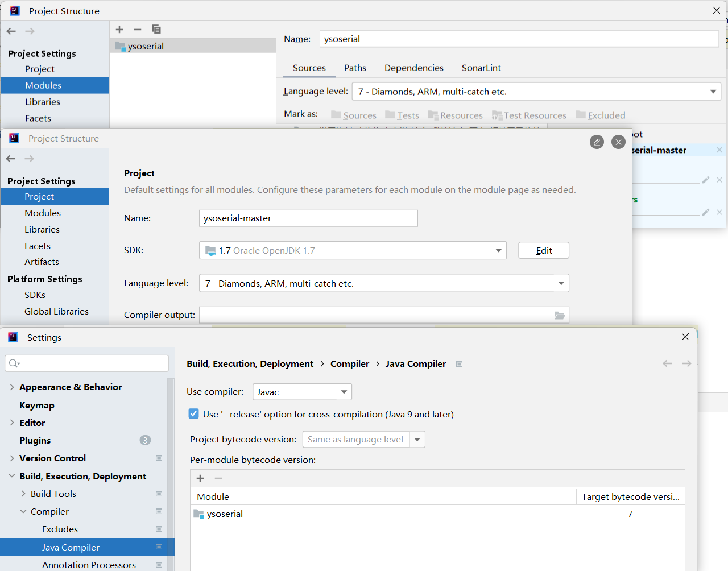Open the SonarLint tab
Viewport: 728px width, 571px height.
[481, 68]
